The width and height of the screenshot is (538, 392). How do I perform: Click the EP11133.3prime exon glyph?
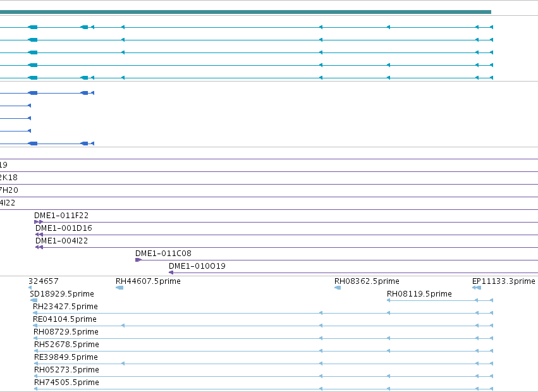point(477,288)
